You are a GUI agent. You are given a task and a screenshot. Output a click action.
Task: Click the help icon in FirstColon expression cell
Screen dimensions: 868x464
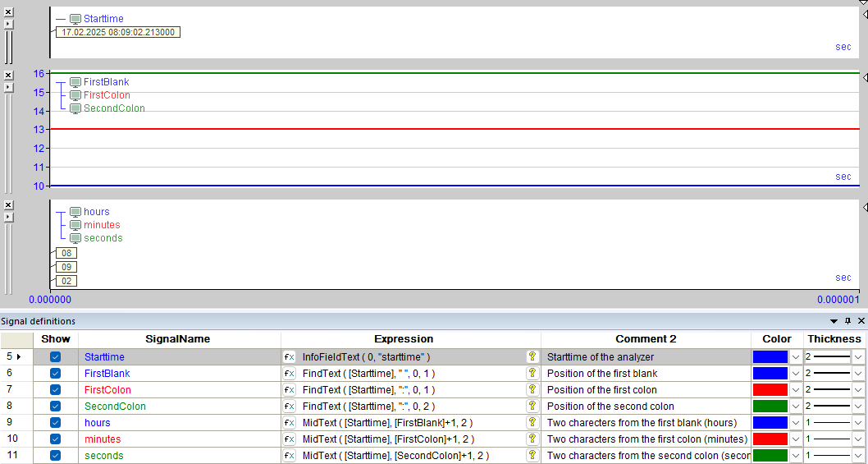tap(532, 390)
